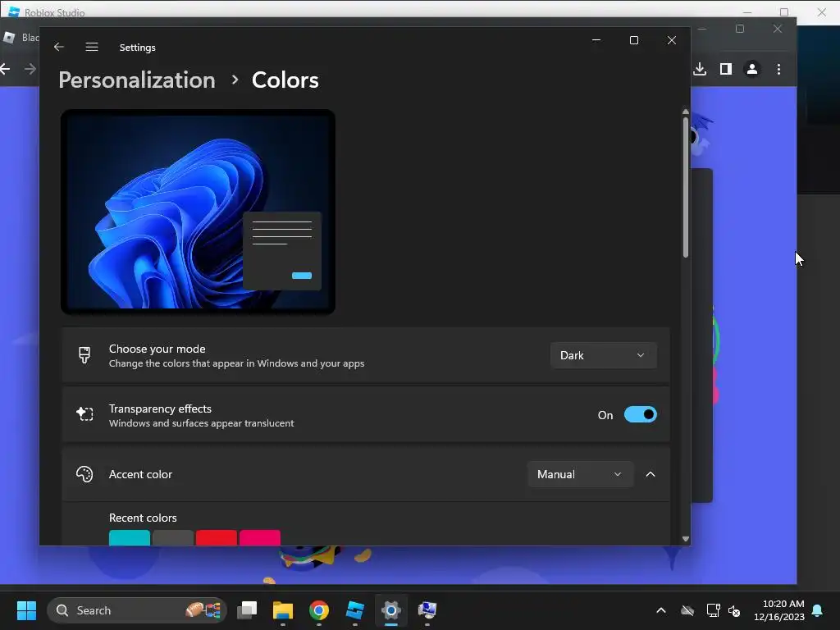Pick the red recent color
The height and width of the screenshot is (630, 840).
(217, 538)
